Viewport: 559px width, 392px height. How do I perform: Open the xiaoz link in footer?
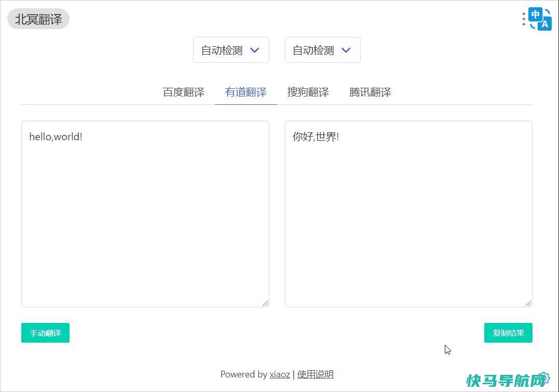coord(279,374)
